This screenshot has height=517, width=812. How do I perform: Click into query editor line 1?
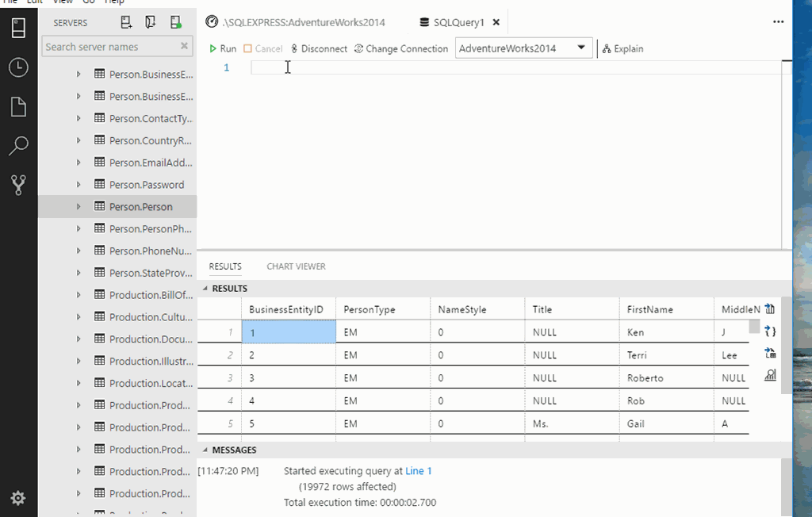point(515,67)
